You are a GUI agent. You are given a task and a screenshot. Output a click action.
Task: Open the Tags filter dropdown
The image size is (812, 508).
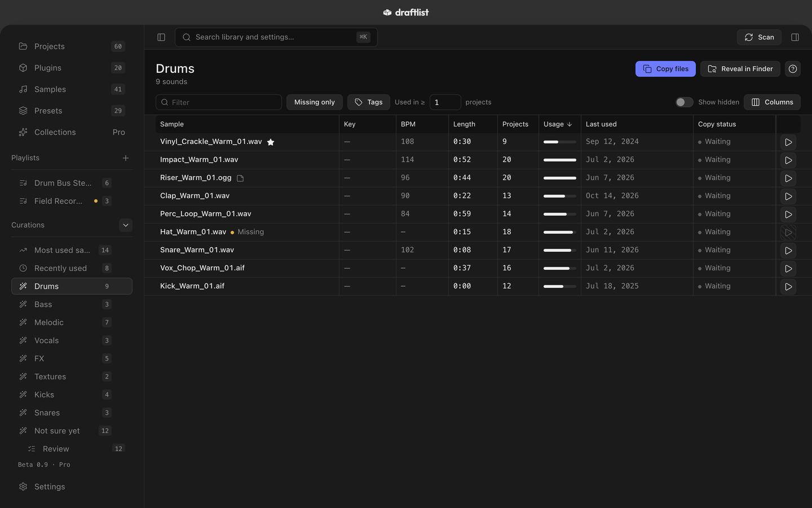coord(369,102)
